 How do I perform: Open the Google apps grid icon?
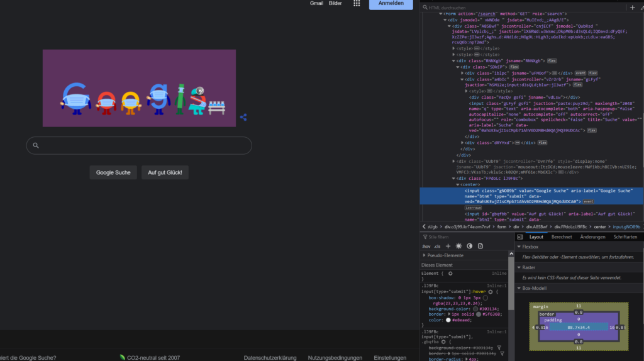pyautogui.click(x=357, y=3)
